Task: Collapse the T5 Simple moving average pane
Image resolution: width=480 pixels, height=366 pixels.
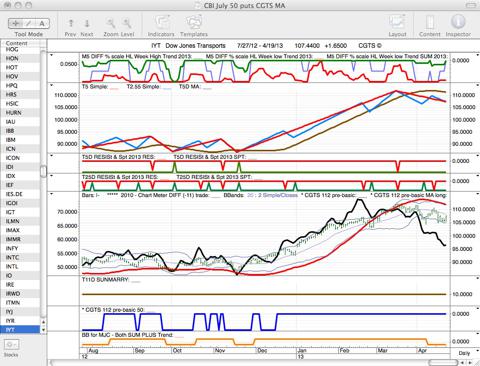Action: [52, 86]
